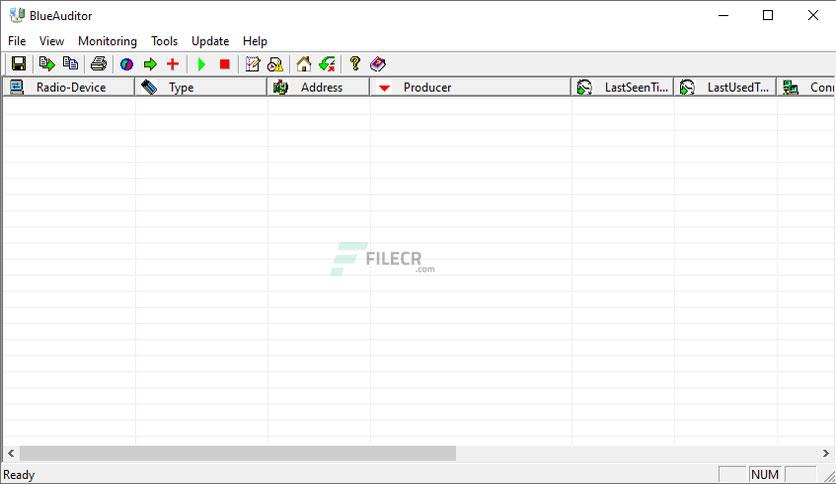The height and width of the screenshot is (484, 836).
Task: Click the Ready status bar text
Action: click(19, 475)
